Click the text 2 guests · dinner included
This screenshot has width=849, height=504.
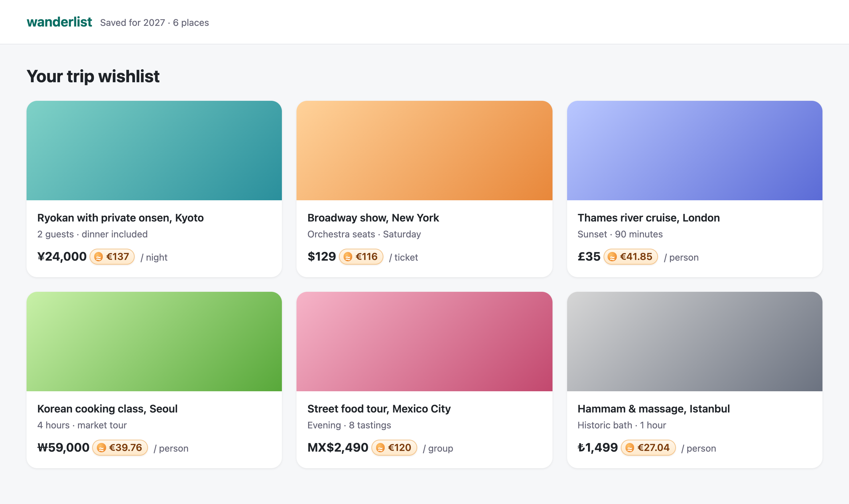point(93,234)
